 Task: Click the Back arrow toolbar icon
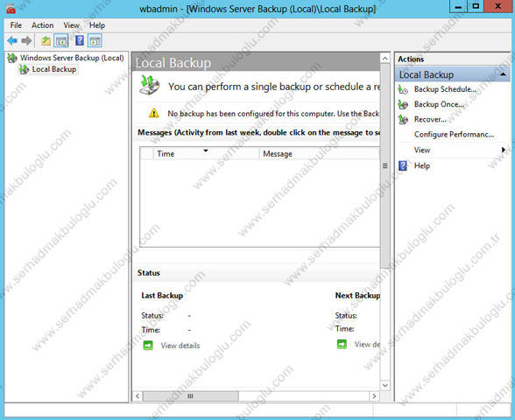(x=12, y=40)
